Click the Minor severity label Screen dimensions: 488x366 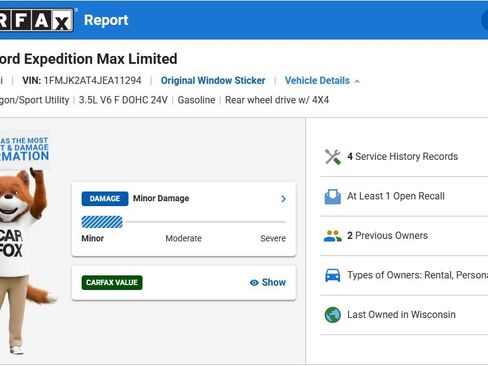[x=93, y=238]
